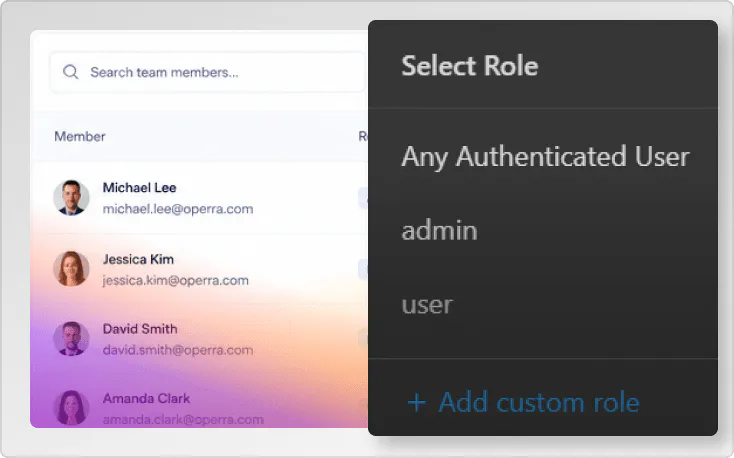
Task: Select the Michael Lee name
Action: (139, 188)
